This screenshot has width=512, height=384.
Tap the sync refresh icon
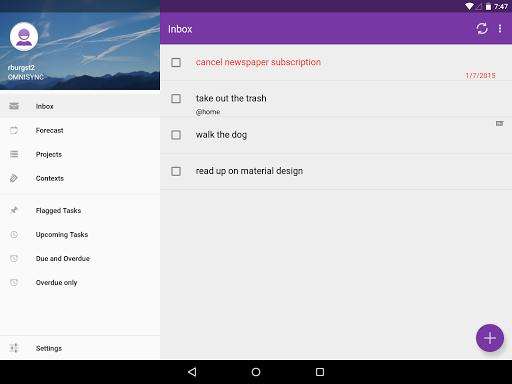(481, 29)
